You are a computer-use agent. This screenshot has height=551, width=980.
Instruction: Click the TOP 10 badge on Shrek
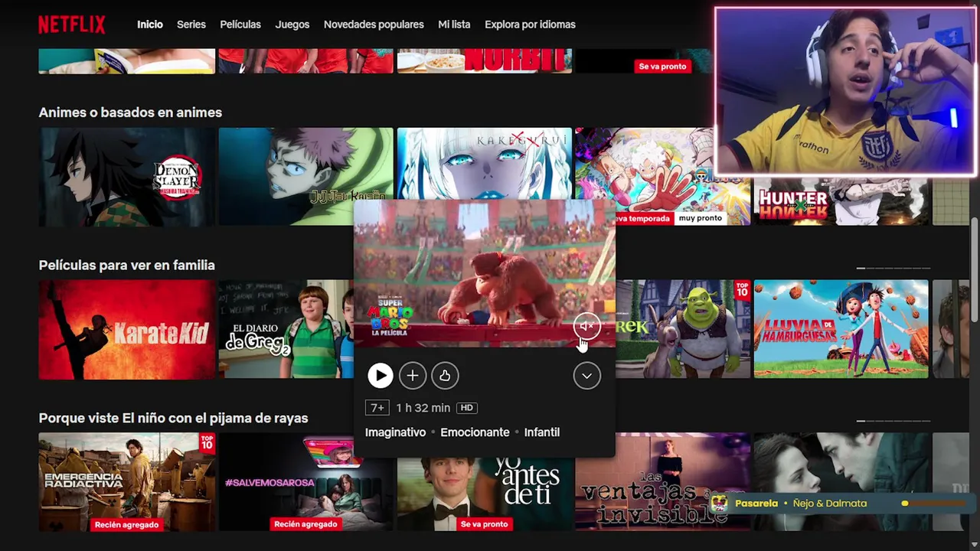point(742,290)
